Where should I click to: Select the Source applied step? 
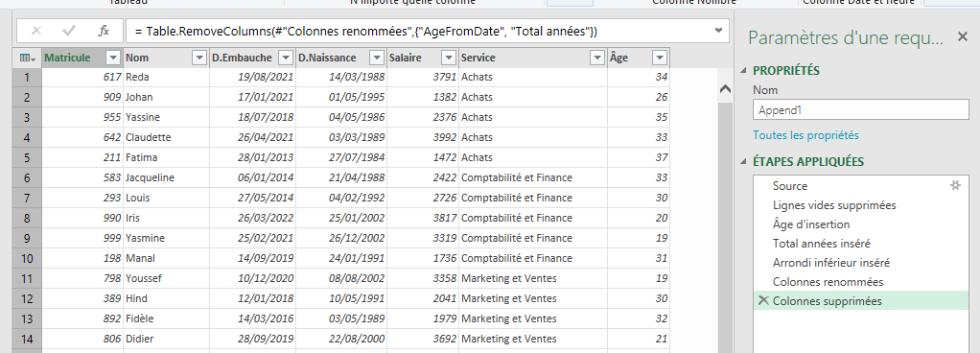(x=861, y=185)
